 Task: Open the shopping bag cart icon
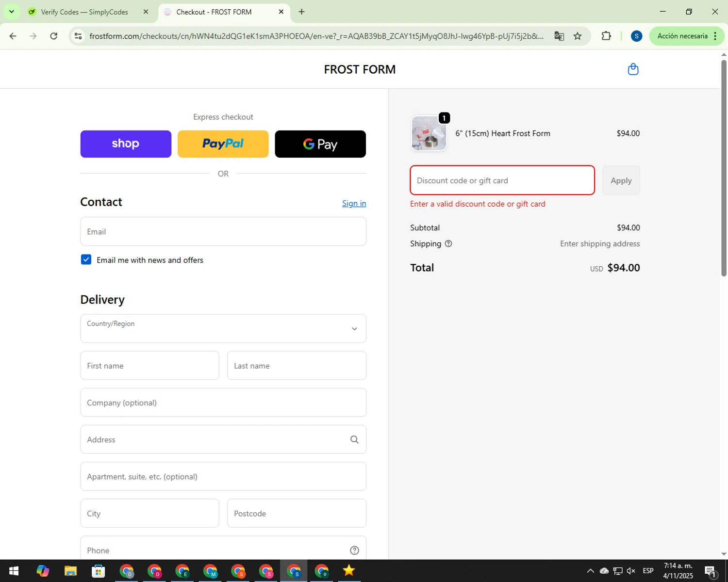pos(633,69)
